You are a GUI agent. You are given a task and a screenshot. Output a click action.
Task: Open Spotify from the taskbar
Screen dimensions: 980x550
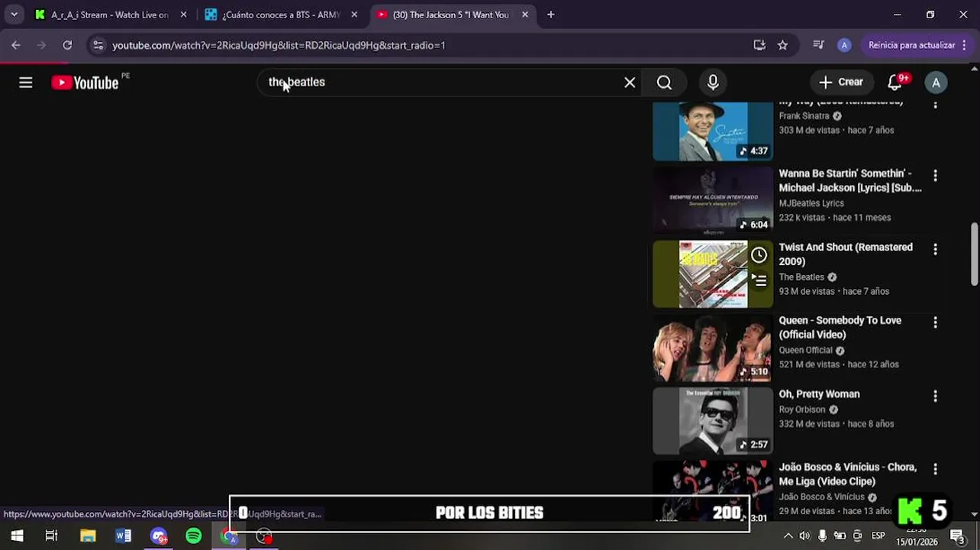194,536
